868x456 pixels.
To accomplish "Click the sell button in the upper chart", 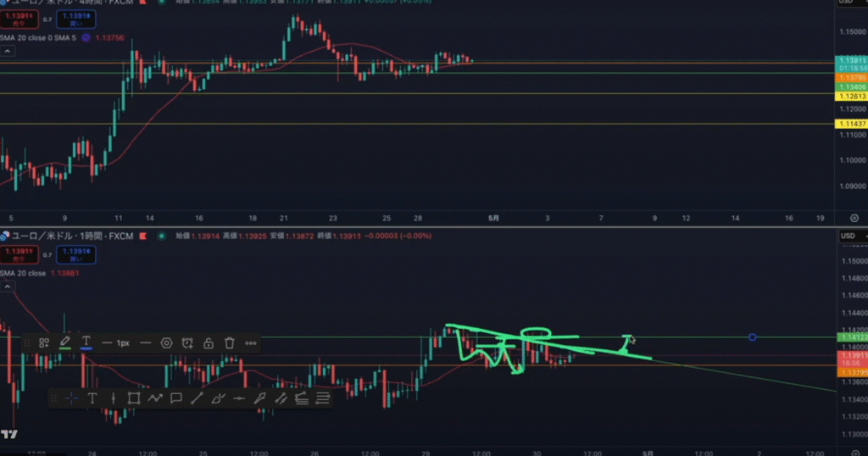I will point(19,19).
